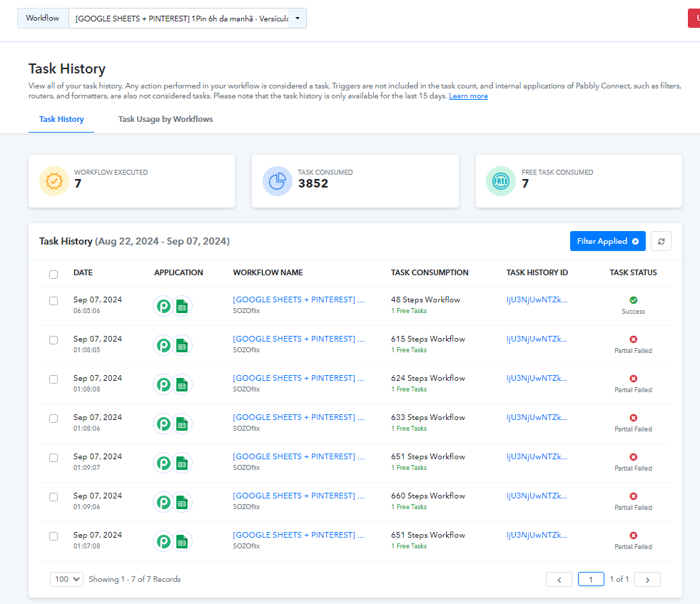Select the Task History tab
700x604 pixels.
61,119
